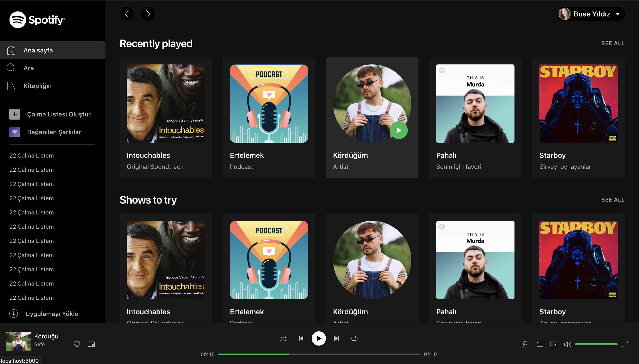Click SEE ALL for Shows to try
Image resolution: width=639 pixels, height=364 pixels.
(613, 200)
